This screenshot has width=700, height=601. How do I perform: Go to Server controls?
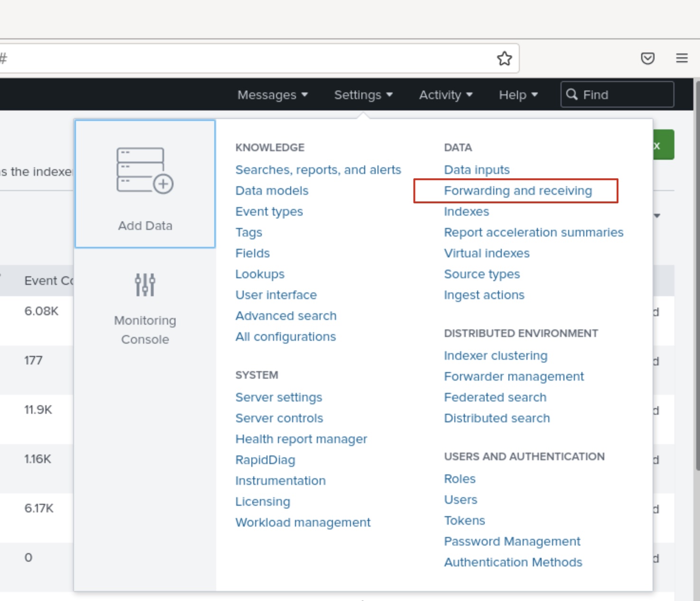pyautogui.click(x=279, y=418)
